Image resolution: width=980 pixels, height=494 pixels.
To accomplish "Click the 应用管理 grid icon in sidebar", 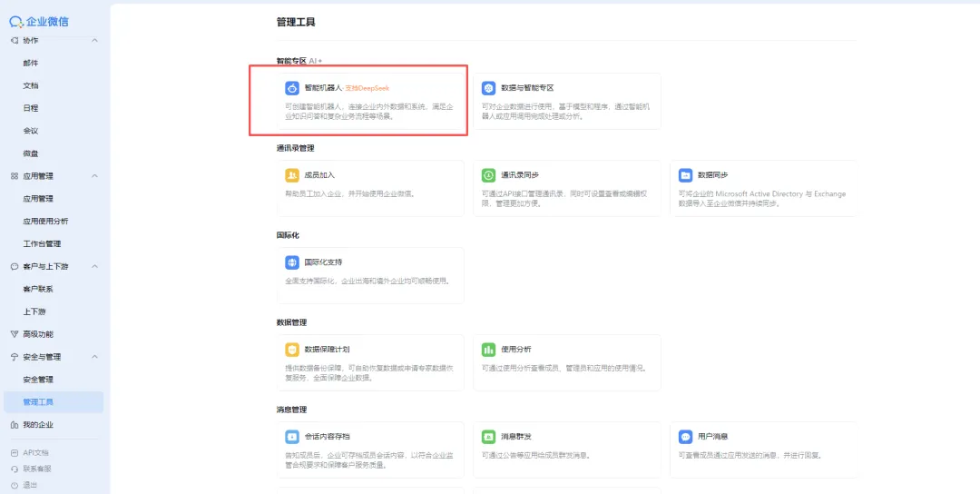I will point(15,176).
